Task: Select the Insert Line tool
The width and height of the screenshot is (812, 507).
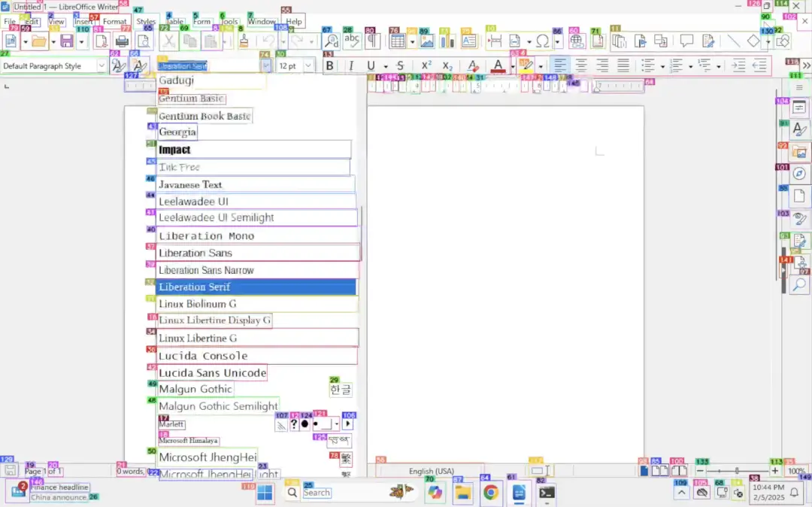Action: tap(733, 41)
